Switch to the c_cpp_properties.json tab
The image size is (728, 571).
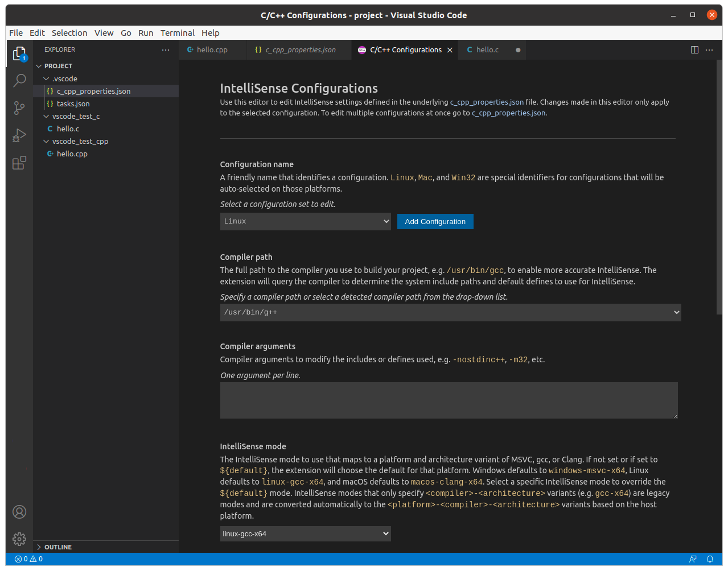299,50
